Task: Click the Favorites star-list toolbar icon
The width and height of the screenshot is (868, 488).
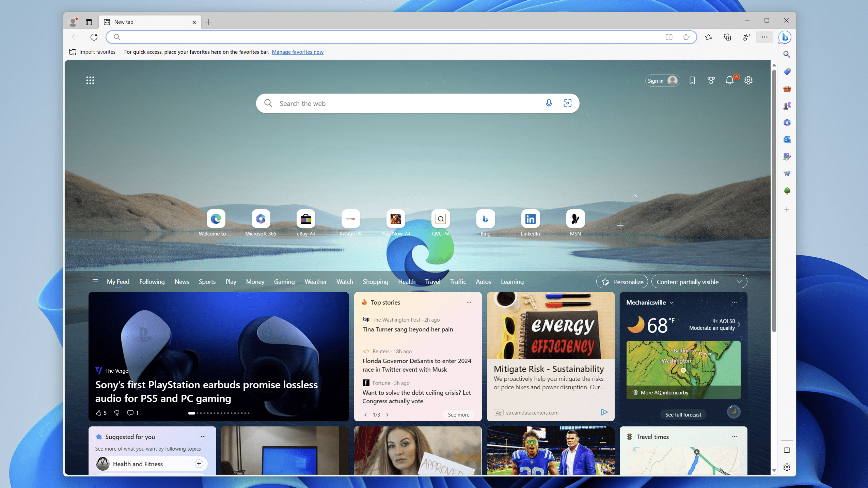Action: point(708,37)
